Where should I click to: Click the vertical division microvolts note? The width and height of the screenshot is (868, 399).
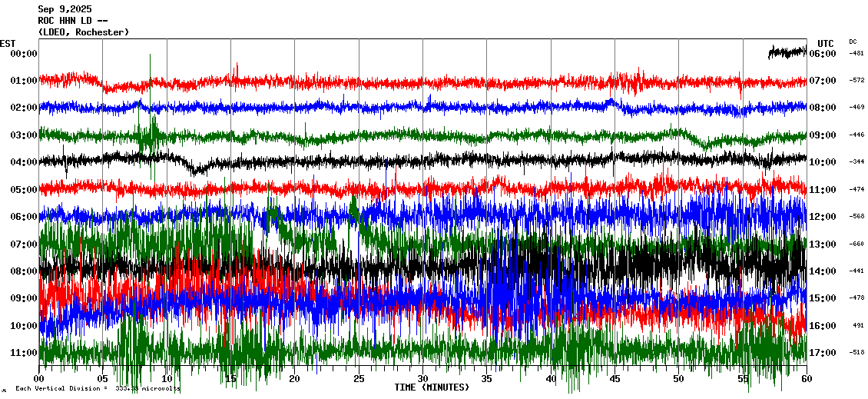click(97, 389)
